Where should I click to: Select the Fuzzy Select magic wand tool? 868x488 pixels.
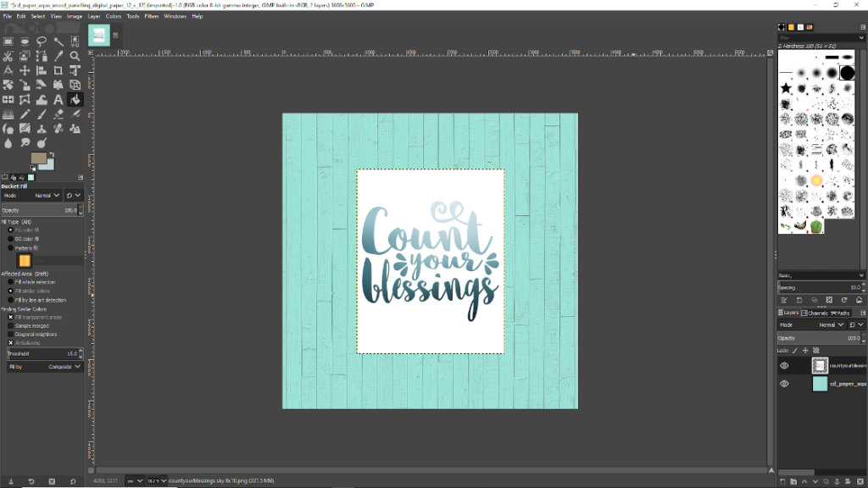[58, 42]
